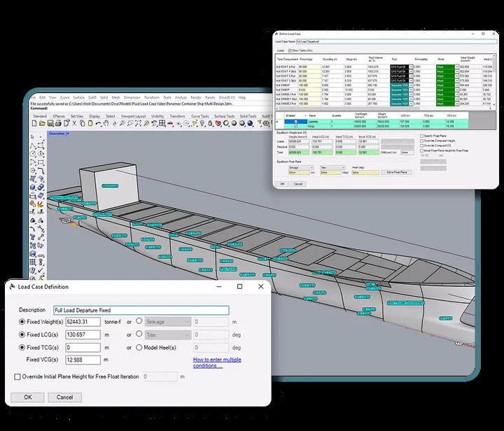Click Open folder icon in Rhino toolbar
This screenshot has width=504, height=431.
tap(42, 123)
